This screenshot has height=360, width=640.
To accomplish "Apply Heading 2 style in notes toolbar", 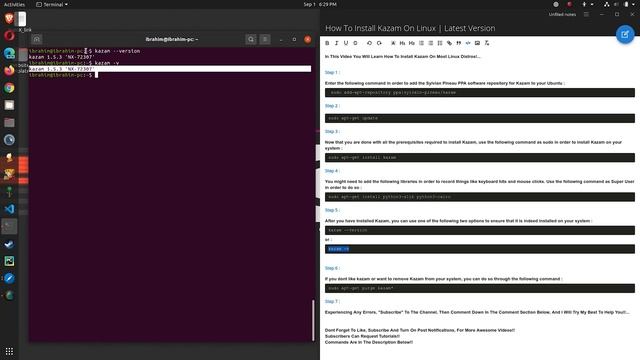I will (x=412, y=43).
